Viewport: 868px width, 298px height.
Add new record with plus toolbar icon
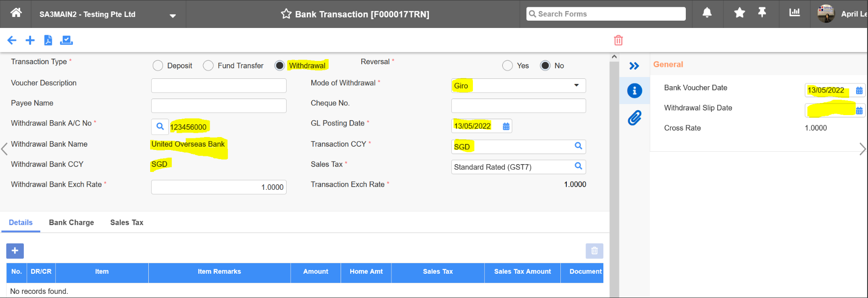point(30,40)
